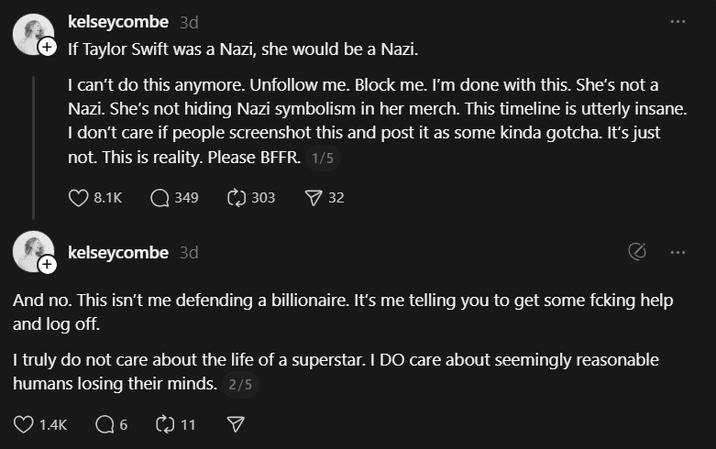Image resolution: width=716 pixels, height=449 pixels.
Task: Open the 2/5 thread indicator
Action: coord(241,383)
